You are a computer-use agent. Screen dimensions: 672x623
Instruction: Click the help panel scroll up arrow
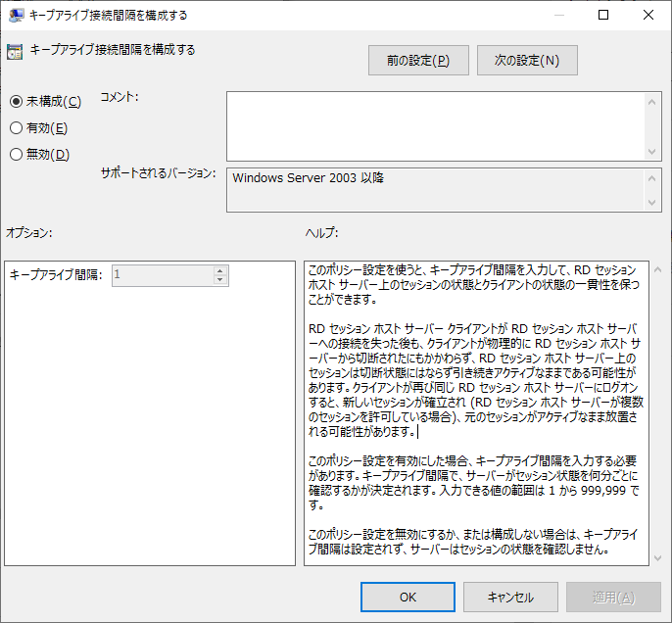pos(657,269)
